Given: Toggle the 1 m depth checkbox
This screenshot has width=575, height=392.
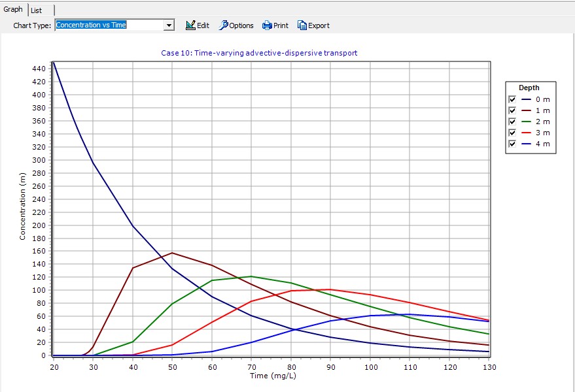Looking at the screenshot, I should pos(513,110).
